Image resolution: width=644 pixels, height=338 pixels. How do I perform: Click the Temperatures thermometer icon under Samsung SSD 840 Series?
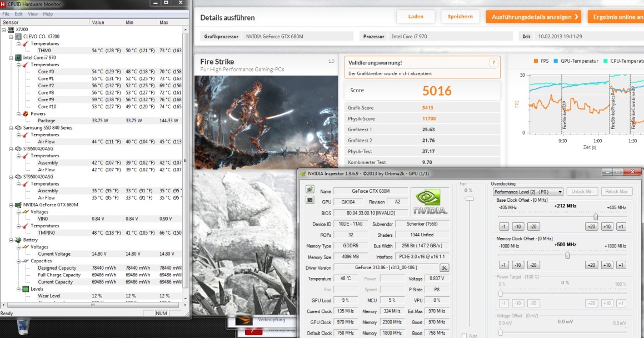(x=26, y=135)
